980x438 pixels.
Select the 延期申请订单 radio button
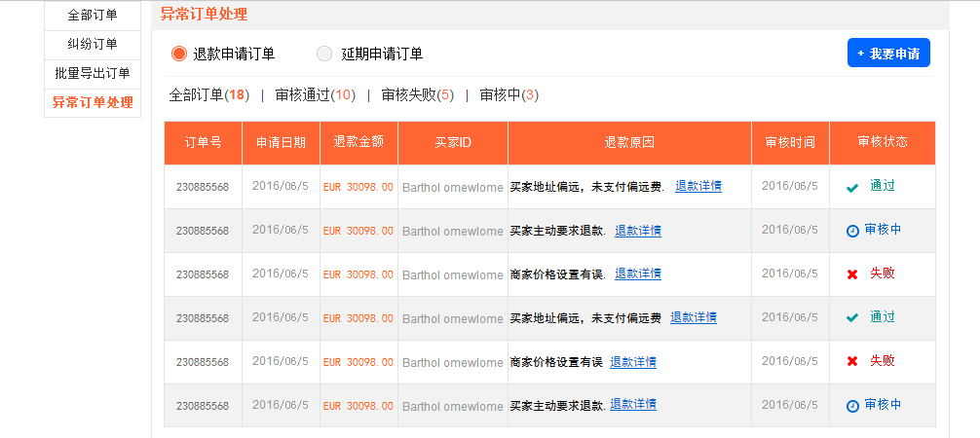(x=324, y=54)
